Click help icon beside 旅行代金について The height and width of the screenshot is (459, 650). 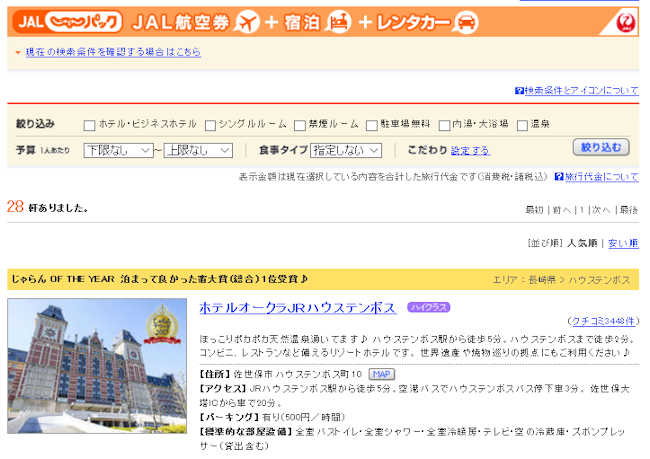tap(559, 177)
